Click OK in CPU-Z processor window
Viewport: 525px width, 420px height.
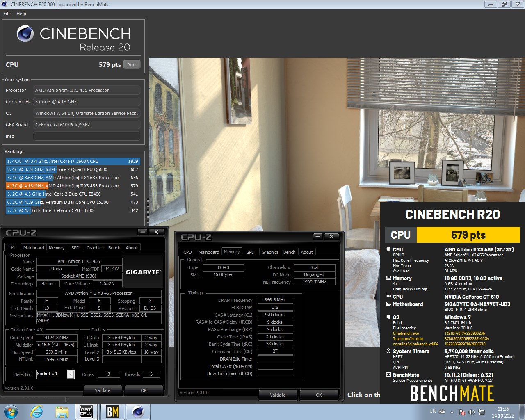pyautogui.click(x=144, y=390)
